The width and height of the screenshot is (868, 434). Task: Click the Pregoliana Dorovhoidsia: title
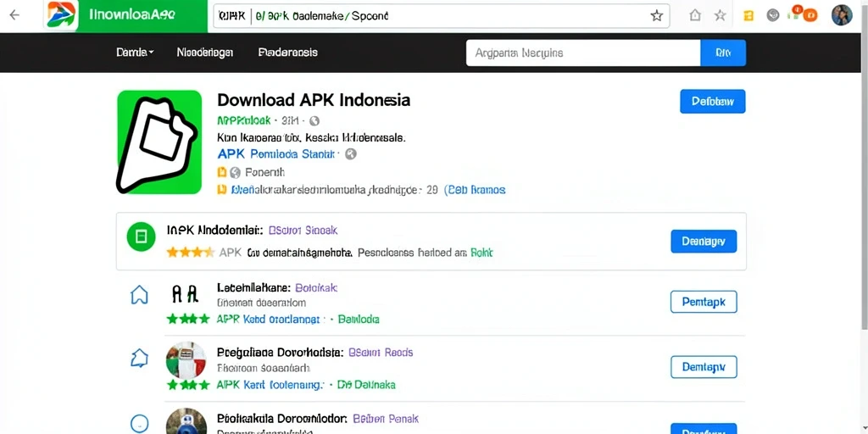pyautogui.click(x=280, y=353)
